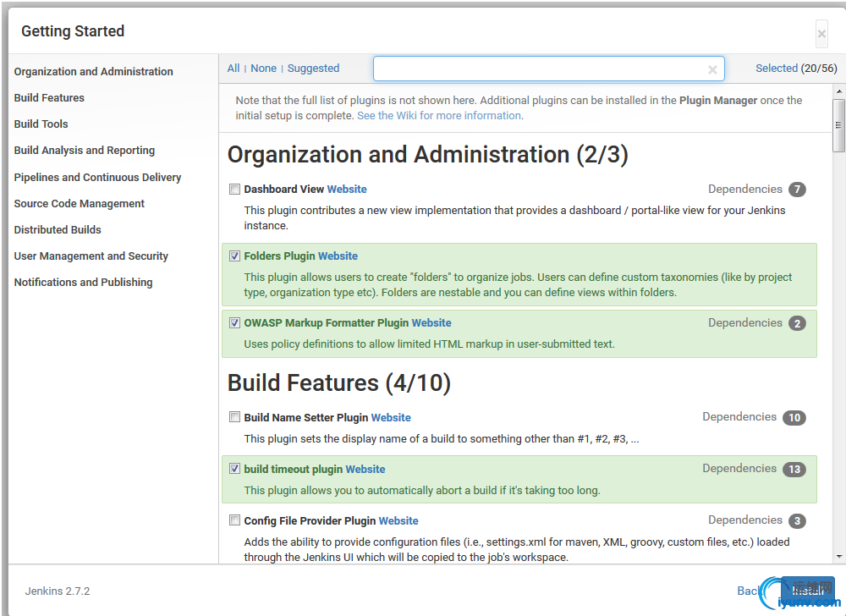
Task: Visit OWASP Markup Formatter Plugin Website
Action: [431, 323]
